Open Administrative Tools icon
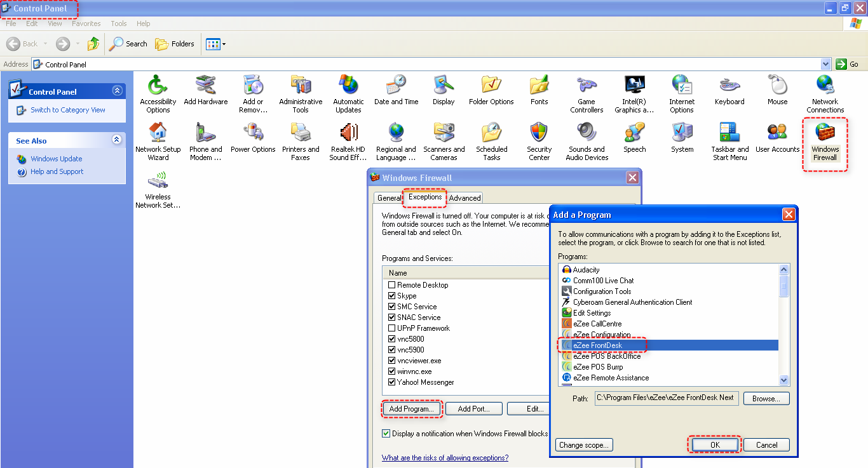This screenshot has height=468, width=868. click(301, 85)
